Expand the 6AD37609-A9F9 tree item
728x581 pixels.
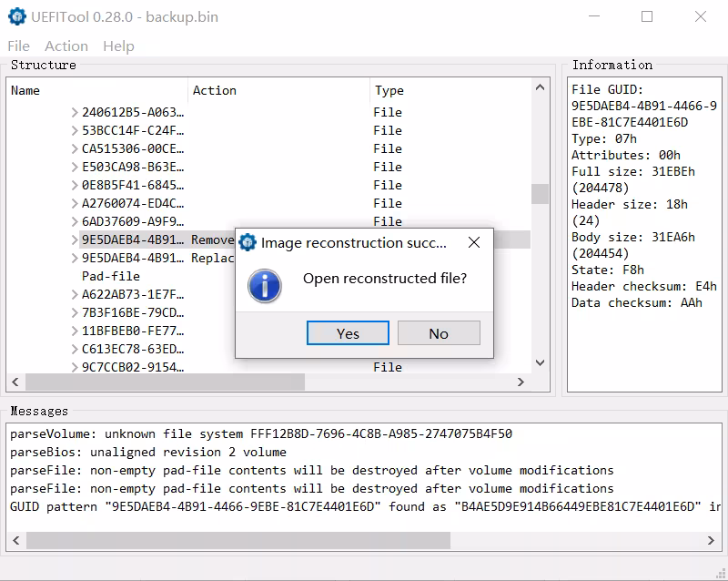point(75,221)
